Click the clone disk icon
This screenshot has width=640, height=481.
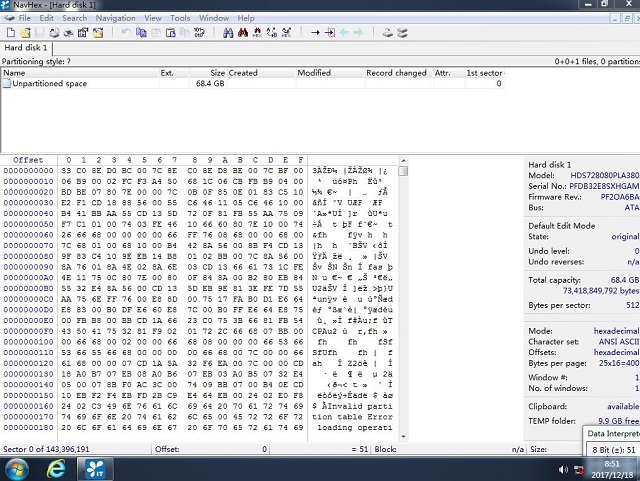click(402, 33)
